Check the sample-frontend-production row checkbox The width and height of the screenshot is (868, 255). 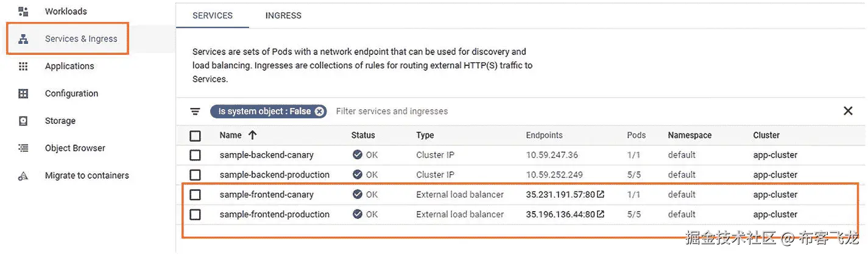point(195,215)
